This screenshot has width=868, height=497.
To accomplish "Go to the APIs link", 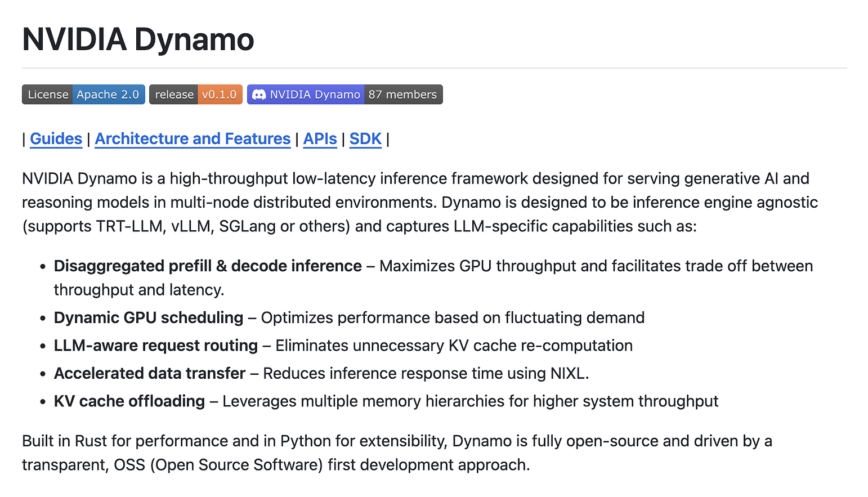I will pos(320,138).
